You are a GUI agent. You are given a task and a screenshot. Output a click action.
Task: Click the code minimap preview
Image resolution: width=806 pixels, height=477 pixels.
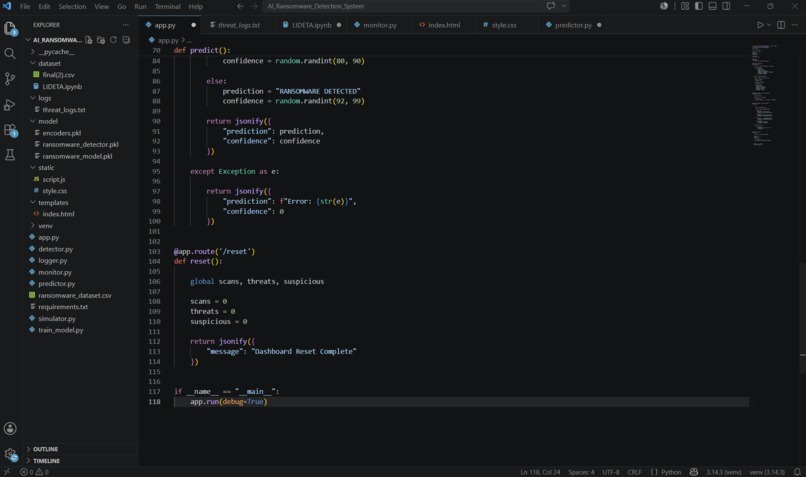(764, 96)
